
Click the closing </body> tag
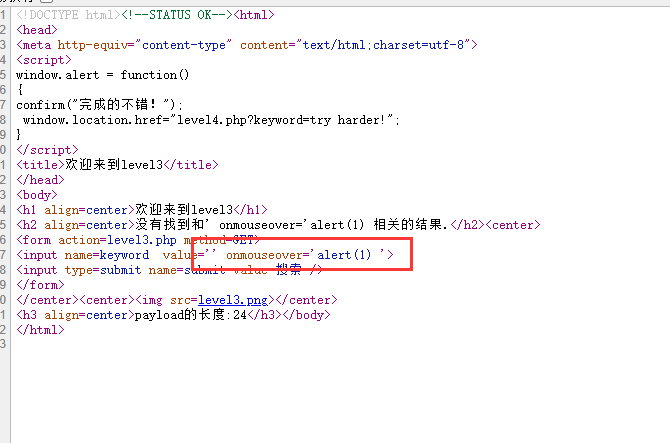pos(306,315)
